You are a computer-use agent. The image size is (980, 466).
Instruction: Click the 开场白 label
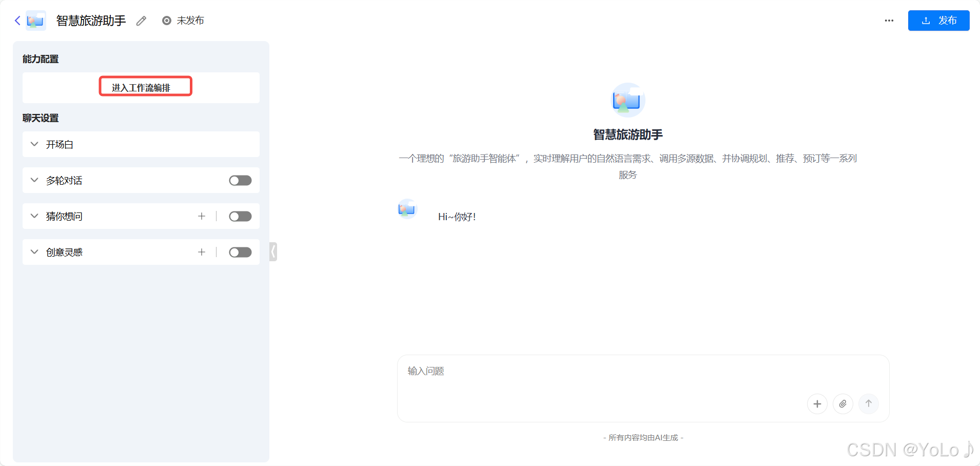pyautogui.click(x=60, y=144)
